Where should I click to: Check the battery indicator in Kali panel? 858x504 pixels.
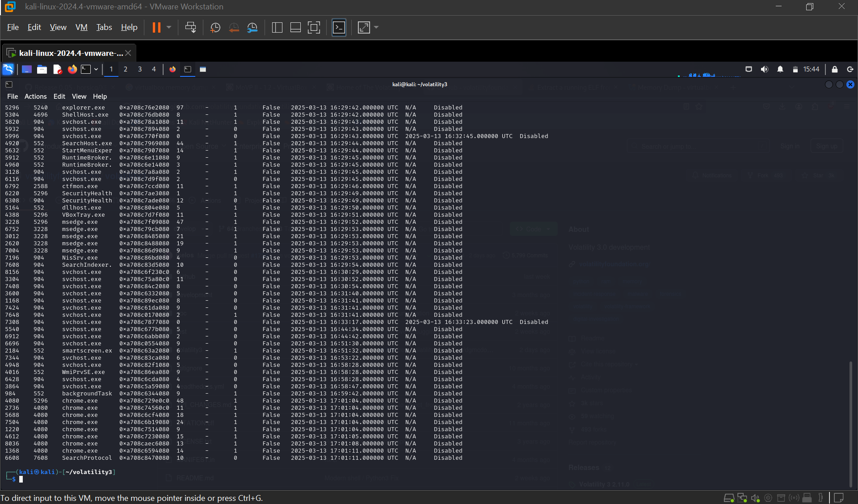(795, 69)
